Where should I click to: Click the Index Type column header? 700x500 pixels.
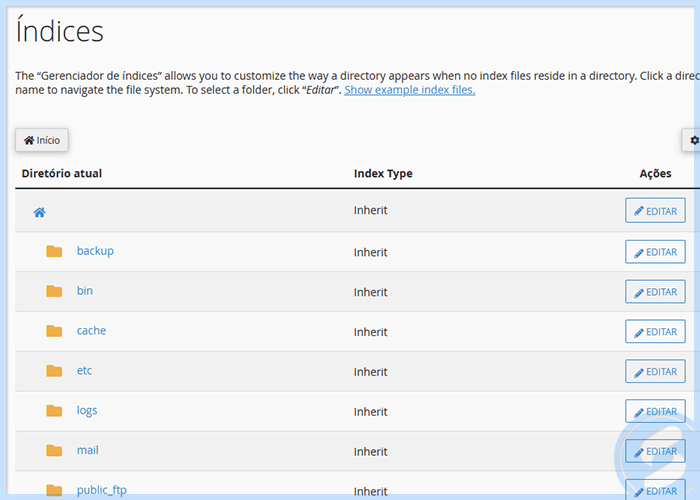click(383, 173)
